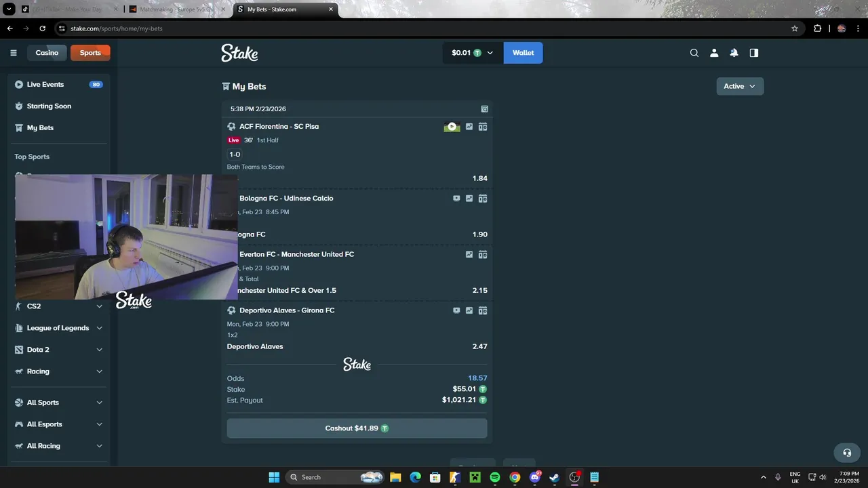Open OBS Studio from the taskbar
The image size is (868, 488).
pos(574,477)
